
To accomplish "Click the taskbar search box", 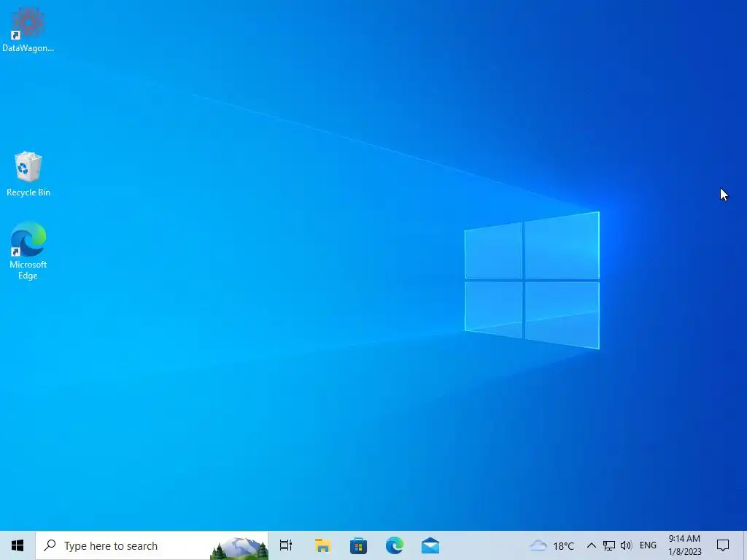I will pos(152,545).
